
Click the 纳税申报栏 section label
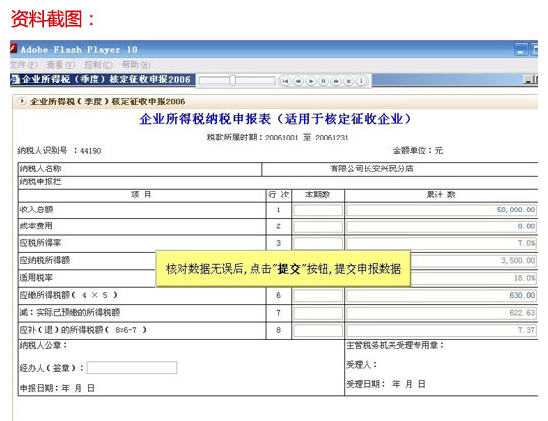pos(41,182)
